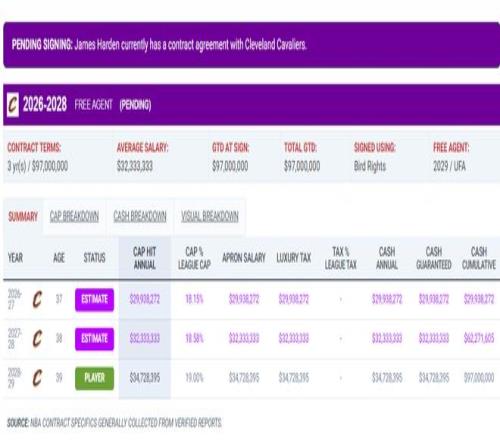Screen dimensions: 500x440
Task: Click the Pending Signing banner
Action: point(252,45)
